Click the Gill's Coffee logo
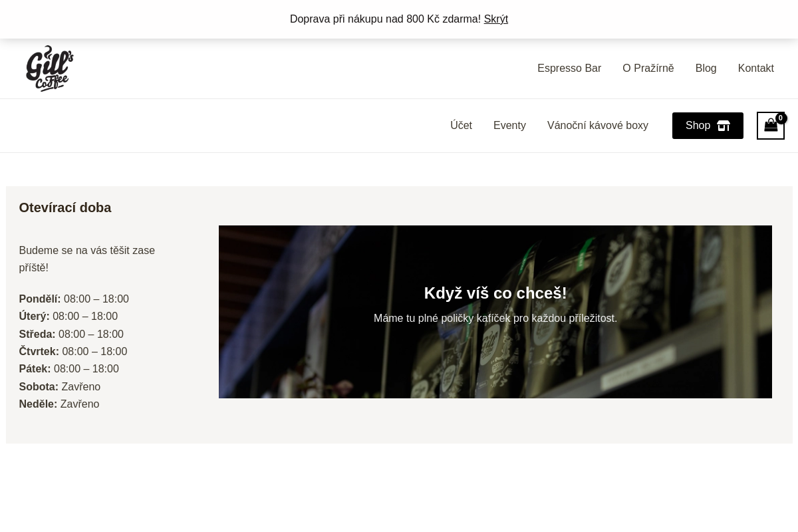This screenshot has height=532, width=798. pos(50,68)
